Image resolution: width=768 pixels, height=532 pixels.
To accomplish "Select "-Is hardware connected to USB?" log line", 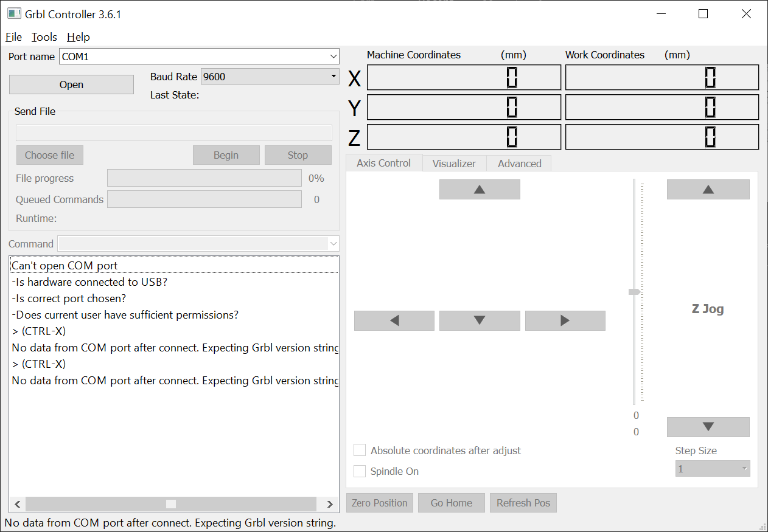I will coord(174,282).
